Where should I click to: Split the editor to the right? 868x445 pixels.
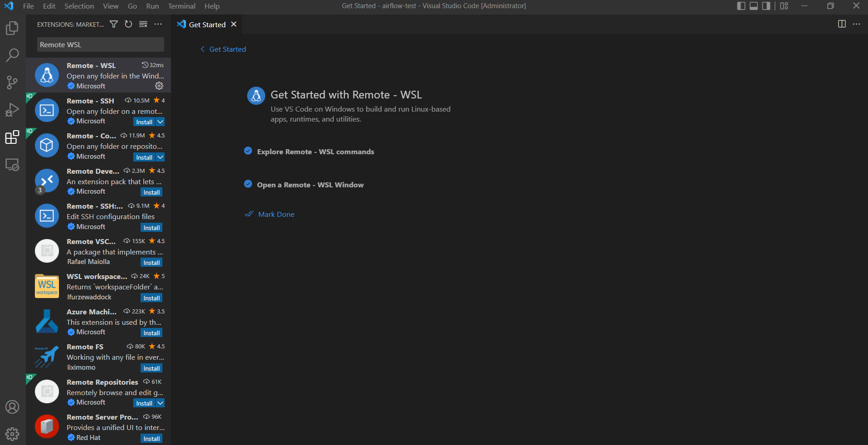[842, 24]
